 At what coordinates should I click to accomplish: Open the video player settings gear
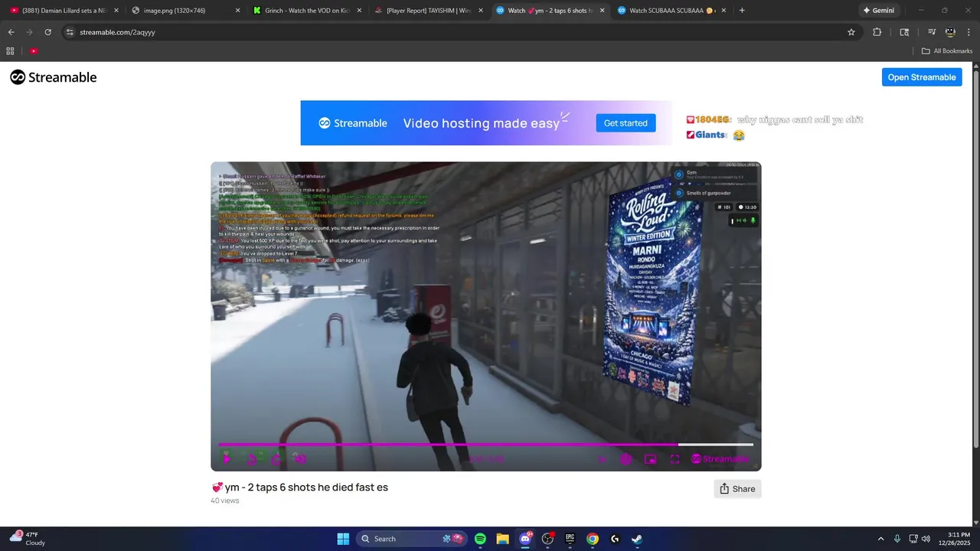coord(626,459)
